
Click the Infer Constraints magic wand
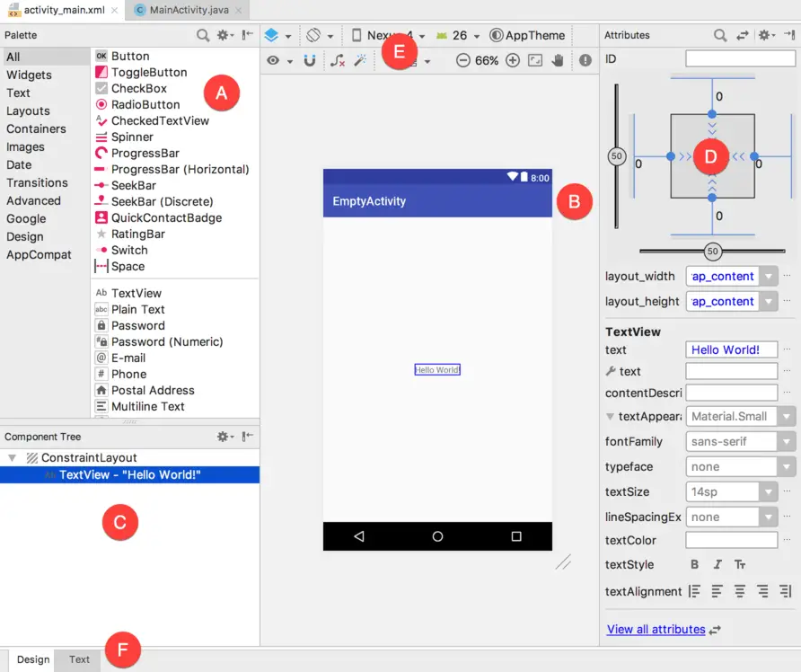[x=360, y=60]
